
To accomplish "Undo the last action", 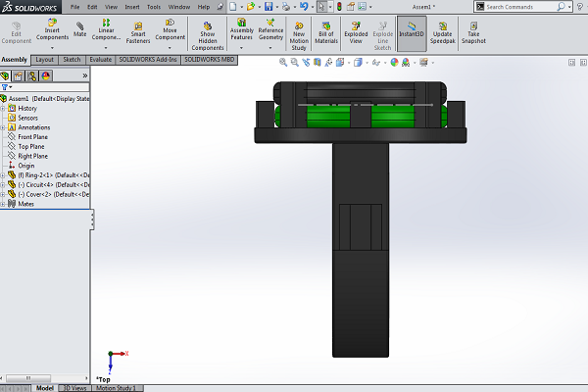I will coord(304,7).
